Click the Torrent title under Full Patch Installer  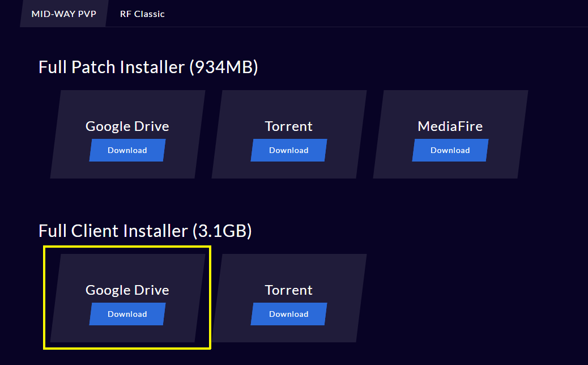click(x=288, y=126)
